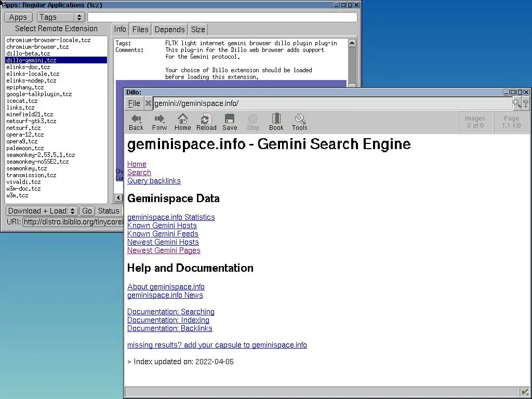Open Documentation: Indexing link

(168, 320)
